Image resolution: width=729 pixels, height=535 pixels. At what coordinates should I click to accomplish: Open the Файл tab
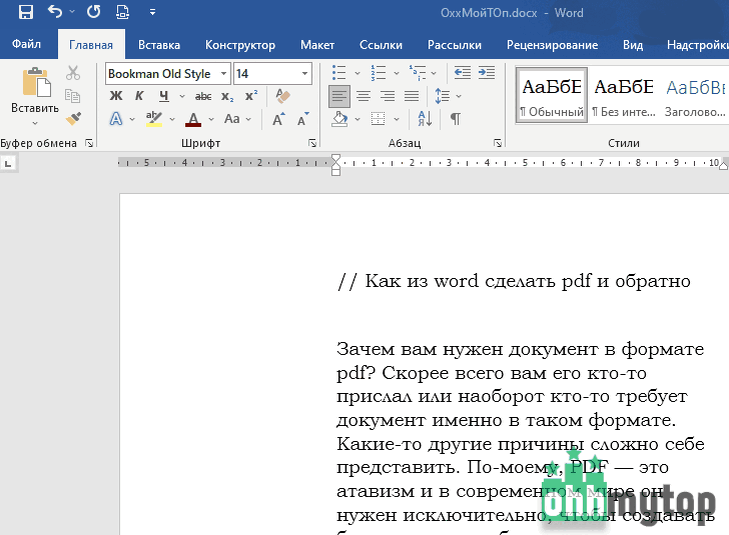(x=26, y=44)
